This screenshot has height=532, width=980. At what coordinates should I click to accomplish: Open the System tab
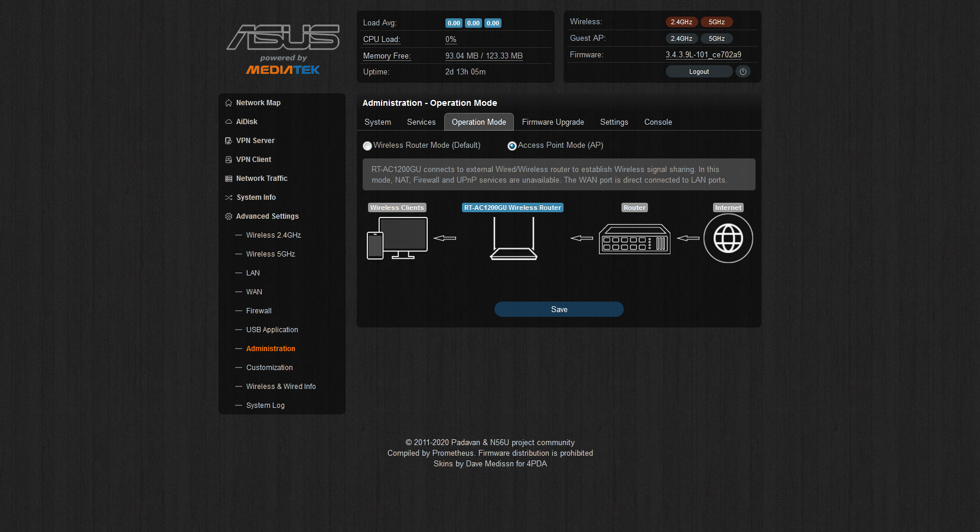(x=377, y=122)
